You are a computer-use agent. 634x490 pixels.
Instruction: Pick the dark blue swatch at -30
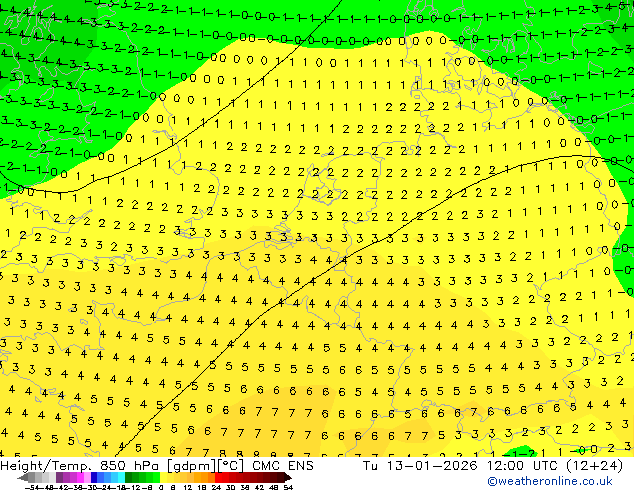click(94, 477)
